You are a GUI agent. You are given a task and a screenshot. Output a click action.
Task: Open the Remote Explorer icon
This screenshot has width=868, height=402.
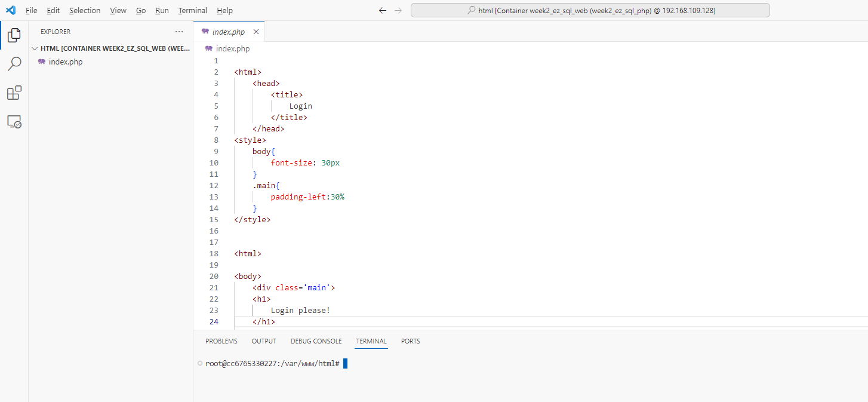[x=14, y=122]
